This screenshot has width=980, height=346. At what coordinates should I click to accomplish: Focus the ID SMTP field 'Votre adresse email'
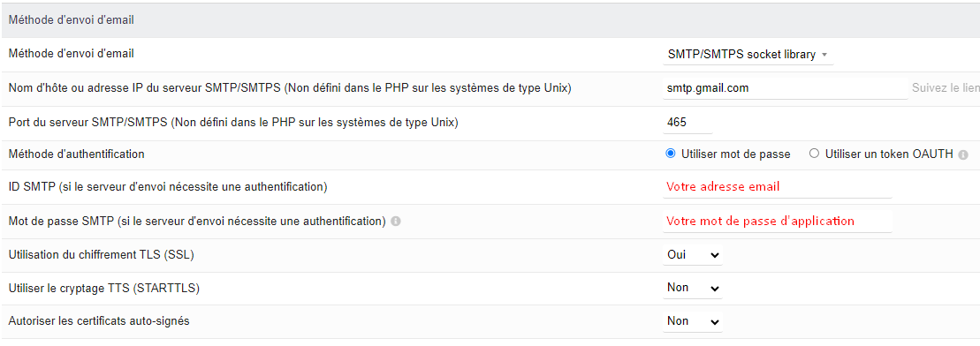777,187
